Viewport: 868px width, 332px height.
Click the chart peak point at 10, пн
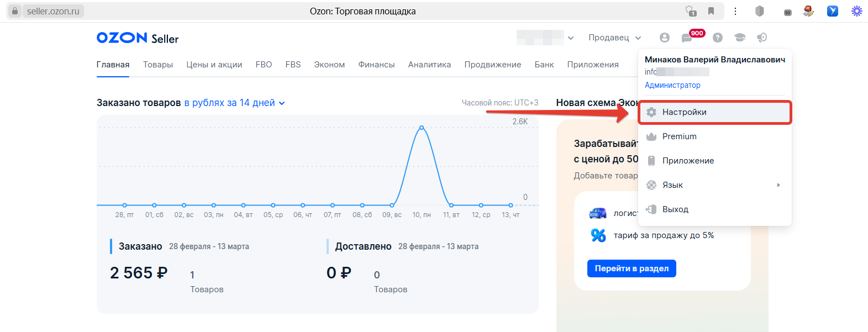[x=422, y=128]
